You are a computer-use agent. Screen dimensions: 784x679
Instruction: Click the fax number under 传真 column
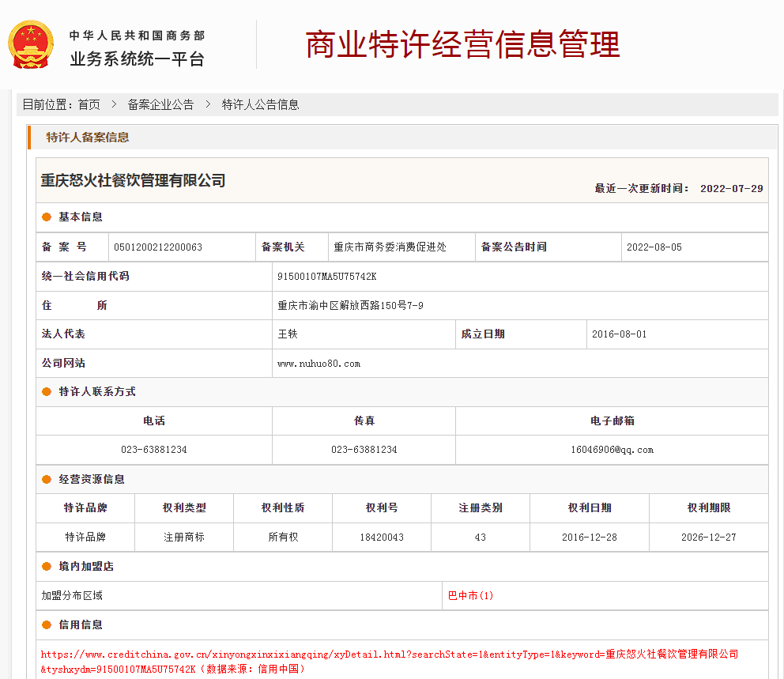(364, 450)
